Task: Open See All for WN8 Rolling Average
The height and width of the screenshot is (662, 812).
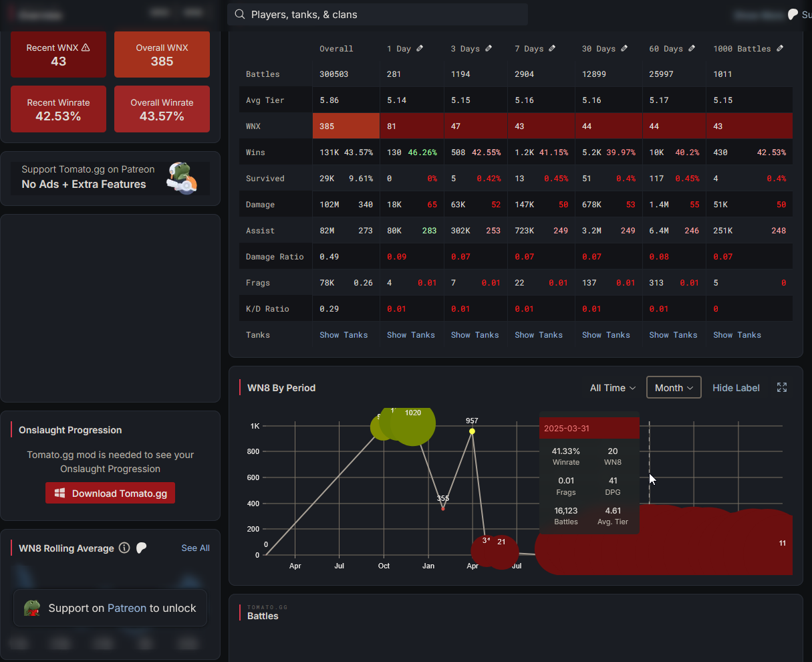Action: pyautogui.click(x=195, y=548)
